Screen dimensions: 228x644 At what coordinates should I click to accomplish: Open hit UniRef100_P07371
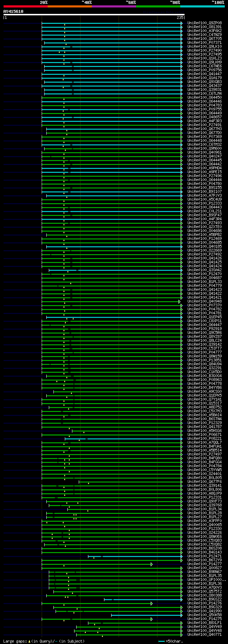pos(204,42)
